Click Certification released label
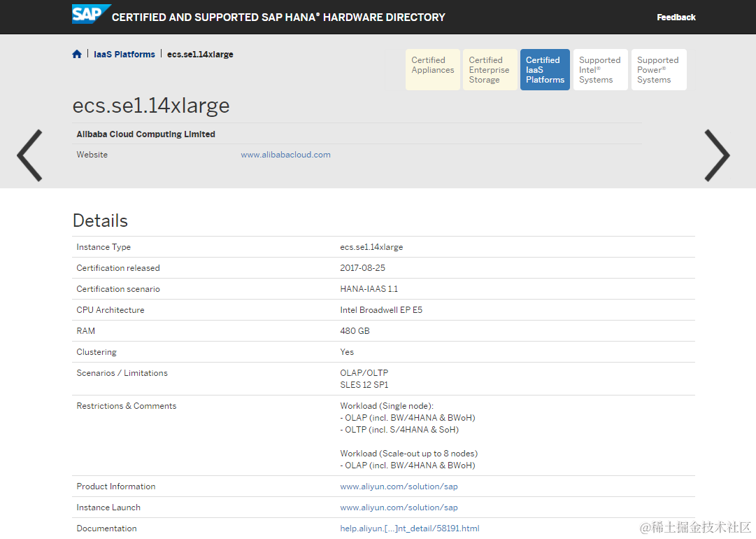The image size is (756, 539). (118, 268)
